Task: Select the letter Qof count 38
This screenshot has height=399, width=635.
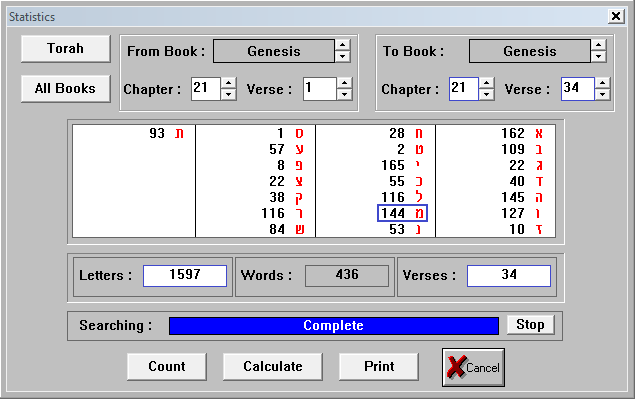Action: (x=286, y=197)
